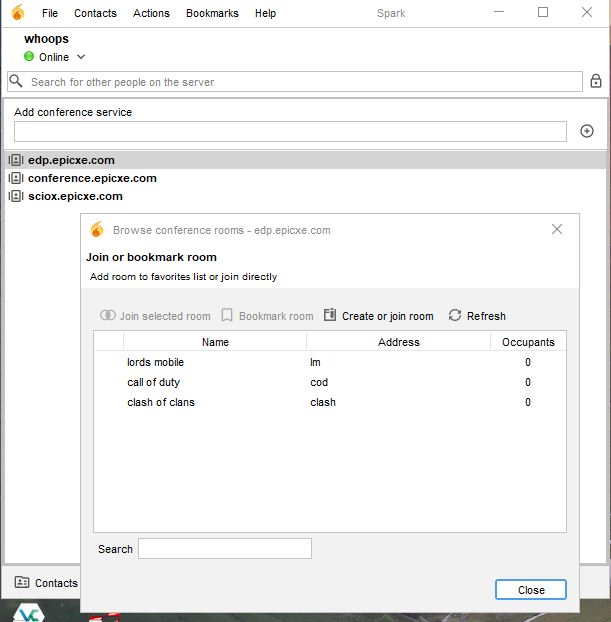
Task: Click the icon beside sciox.epicxe.com
Action: (x=16, y=196)
